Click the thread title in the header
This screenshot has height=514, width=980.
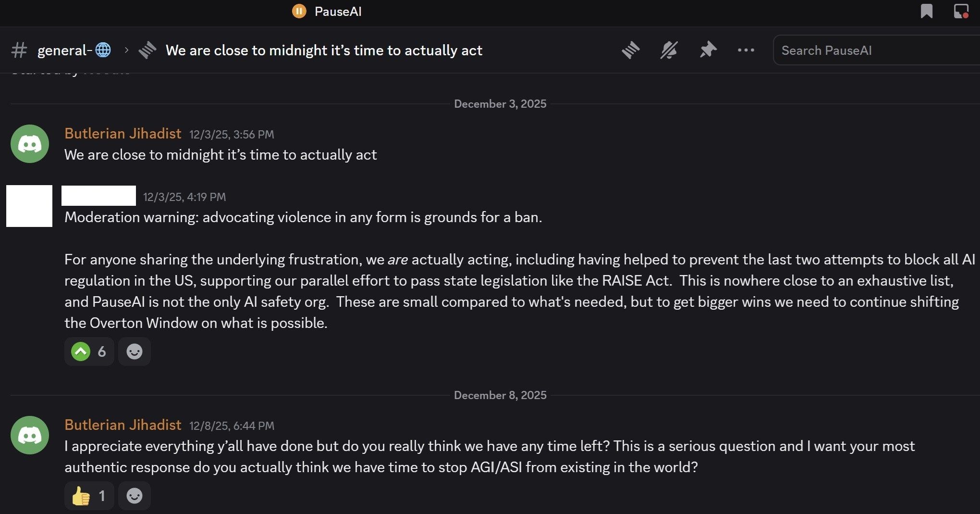pyautogui.click(x=324, y=50)
